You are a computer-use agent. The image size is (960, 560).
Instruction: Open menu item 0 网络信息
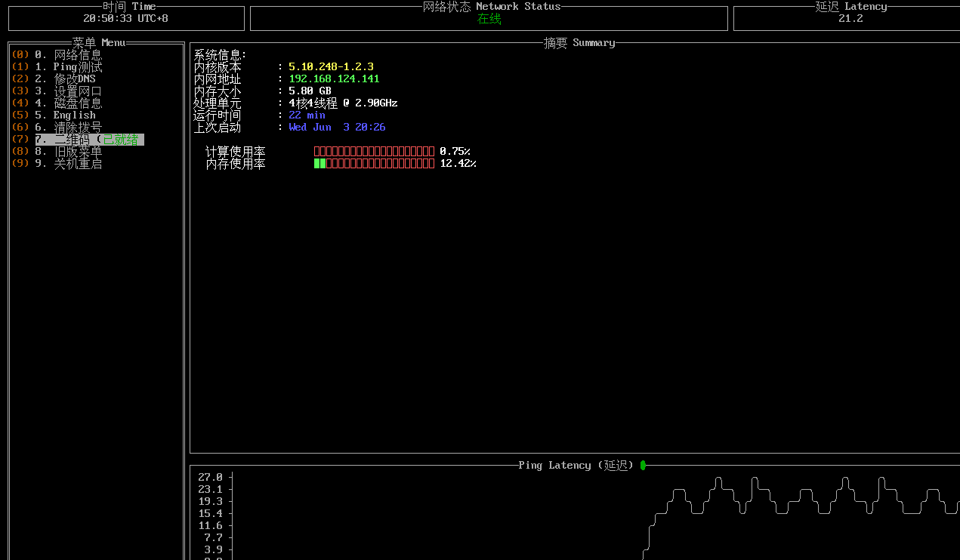click(68, 54)
